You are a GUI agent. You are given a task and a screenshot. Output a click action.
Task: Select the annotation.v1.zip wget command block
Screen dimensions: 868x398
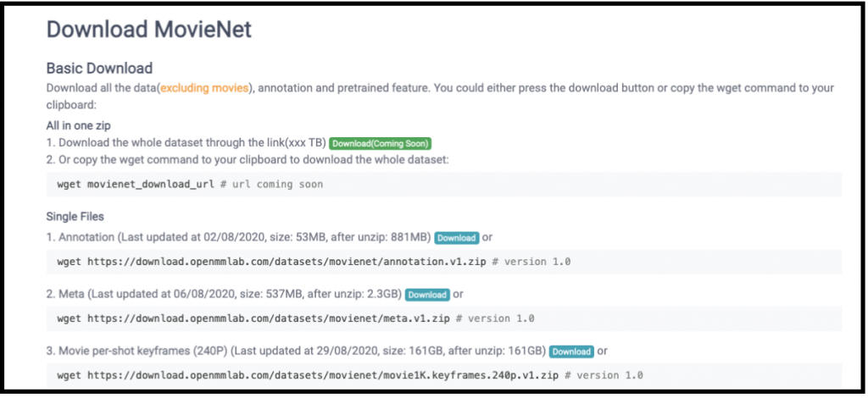[x=444, y=262]
